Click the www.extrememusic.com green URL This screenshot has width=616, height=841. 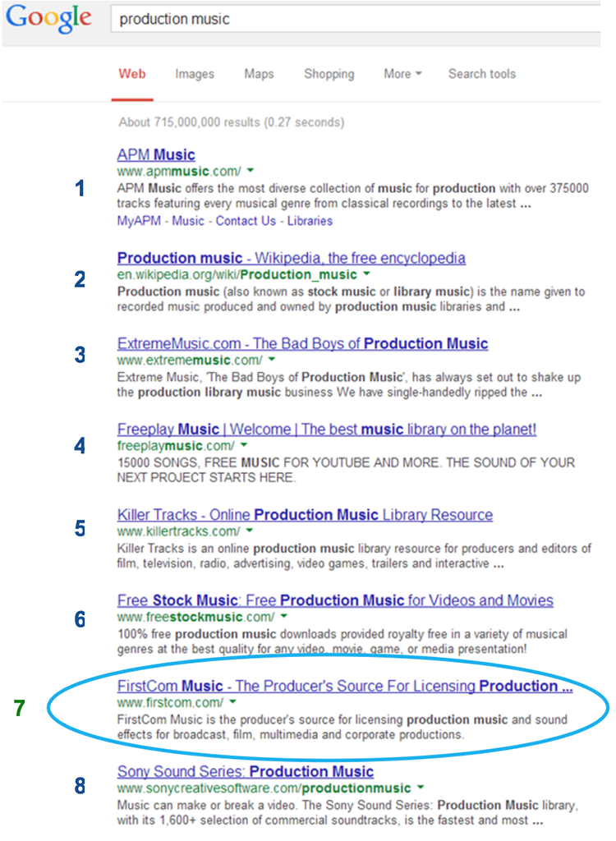(x=190, y=360)
